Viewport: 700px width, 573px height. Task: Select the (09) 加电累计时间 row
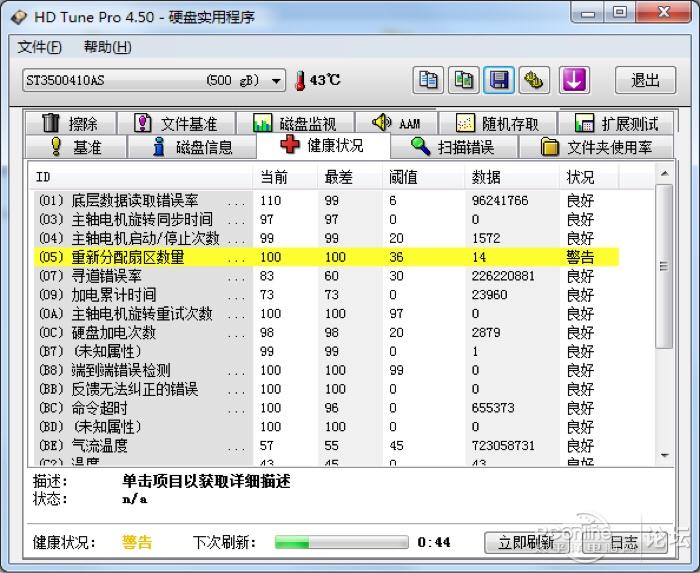(327, 295)
